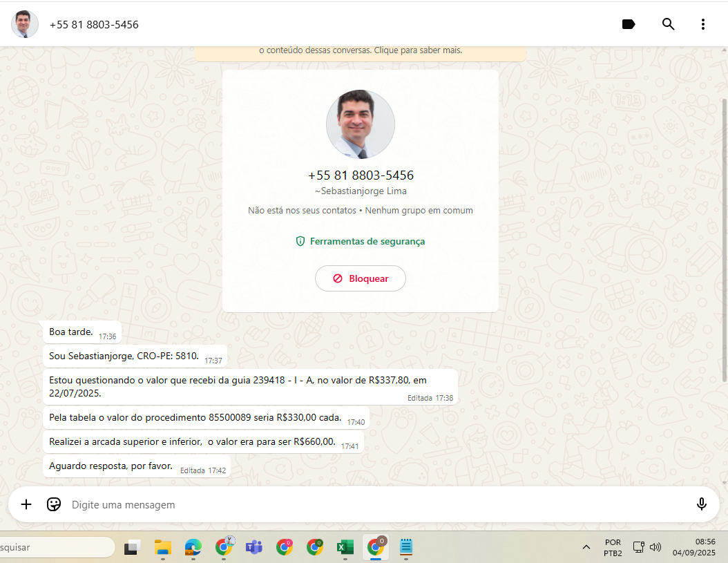
Task: Click the label tag icon in chat header
Action: click(629, 24)
